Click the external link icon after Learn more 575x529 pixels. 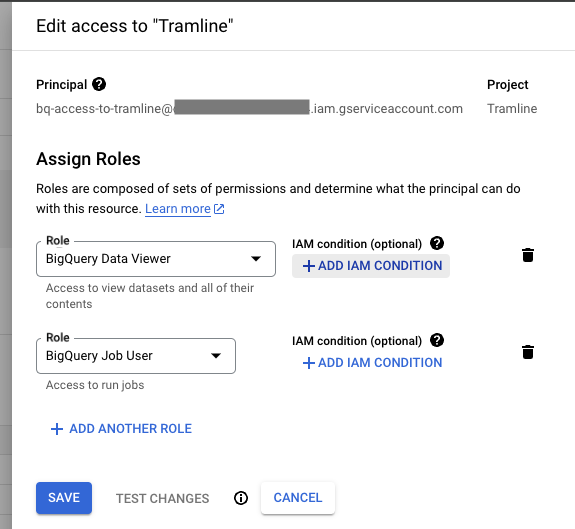click(x=219, y=209)
